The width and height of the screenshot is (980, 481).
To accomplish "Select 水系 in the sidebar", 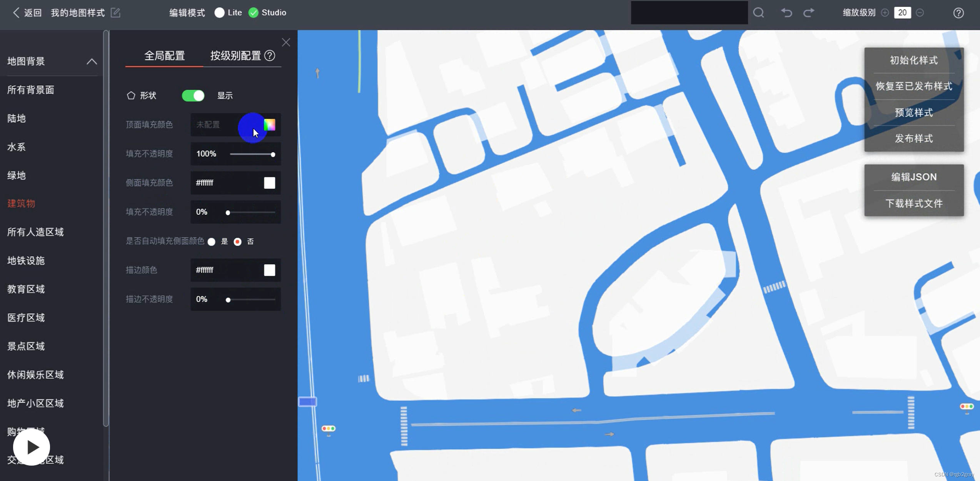I will pos(17,147).
